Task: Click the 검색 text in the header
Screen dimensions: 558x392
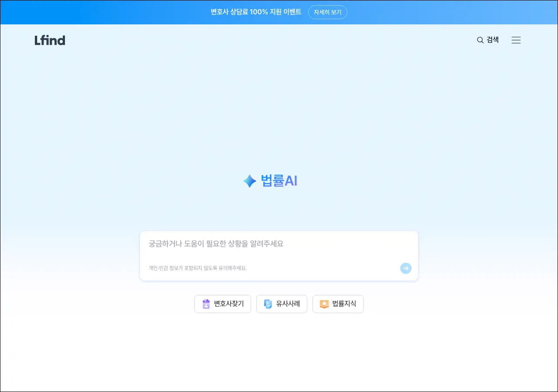Action: pyautogui.click(x=493, y=40)
